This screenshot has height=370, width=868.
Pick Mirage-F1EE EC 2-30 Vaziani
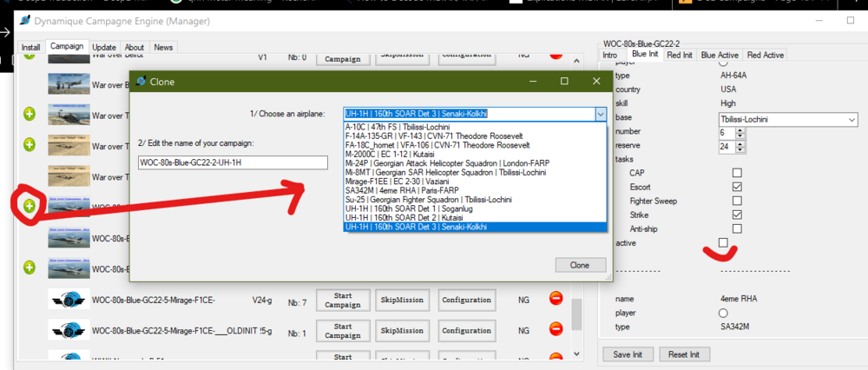(x=476, y=182)
